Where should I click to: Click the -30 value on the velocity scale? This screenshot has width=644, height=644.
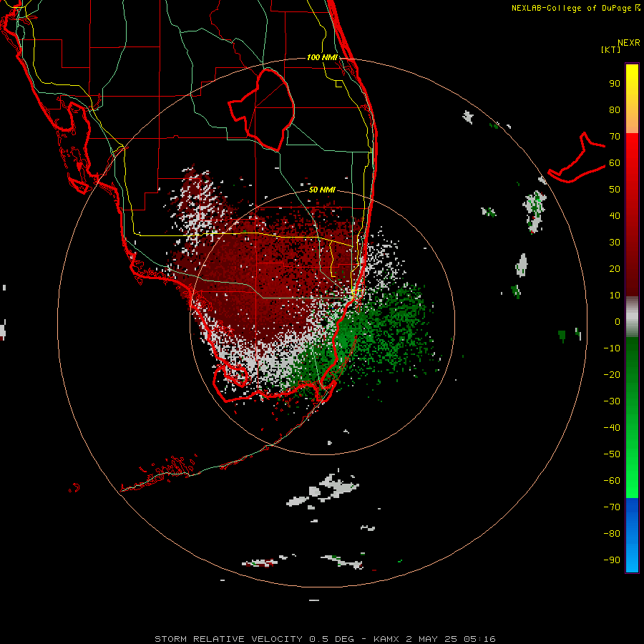point(612,401)
